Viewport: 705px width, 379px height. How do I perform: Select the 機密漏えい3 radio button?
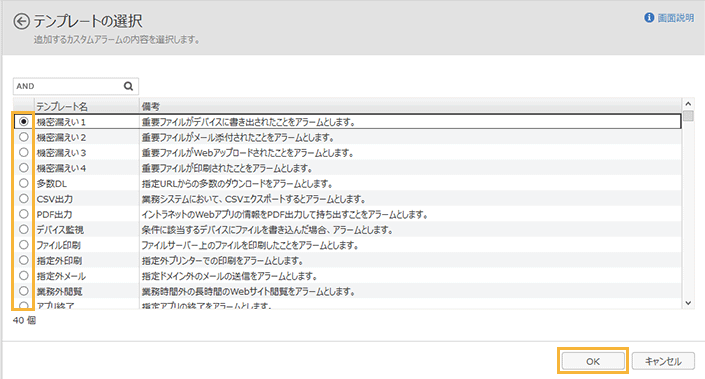click(24, 152)
